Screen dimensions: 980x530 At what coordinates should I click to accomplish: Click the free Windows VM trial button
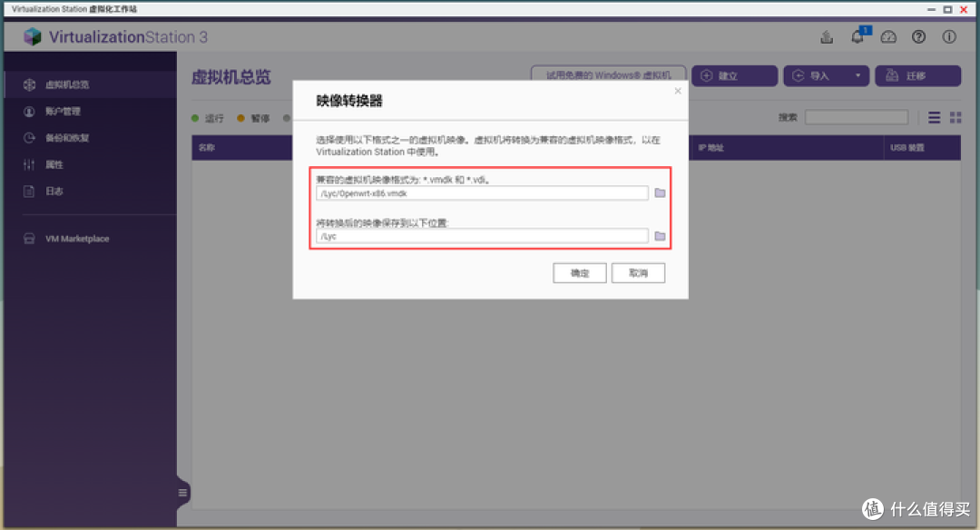click(609, 74)
